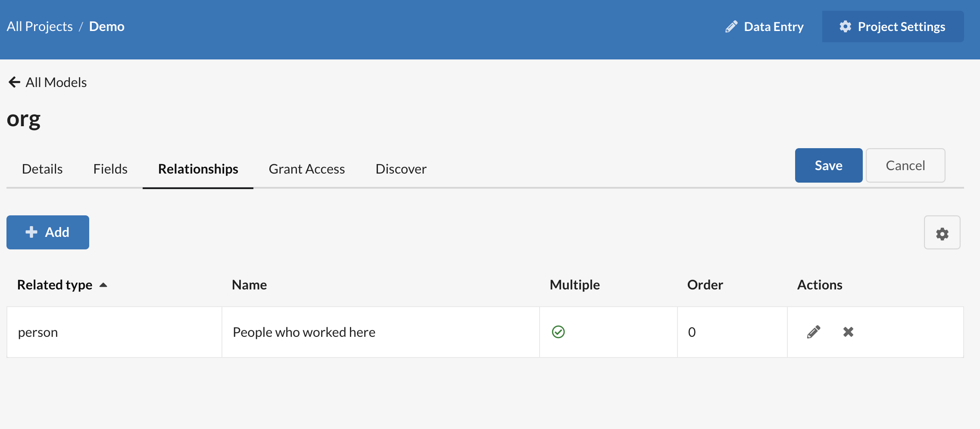This screenshot has width=980, height=429.
Task: Open the Details tab
Action: [42, 169]
